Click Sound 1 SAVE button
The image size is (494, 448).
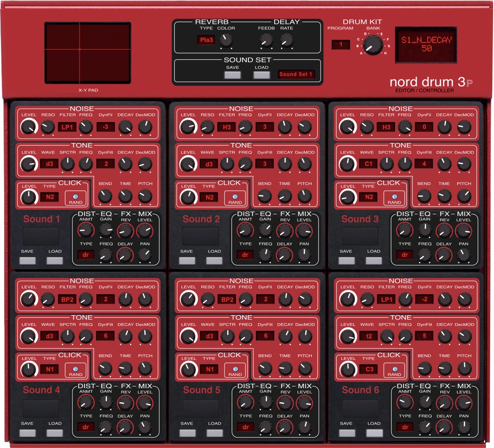(27, 260)
